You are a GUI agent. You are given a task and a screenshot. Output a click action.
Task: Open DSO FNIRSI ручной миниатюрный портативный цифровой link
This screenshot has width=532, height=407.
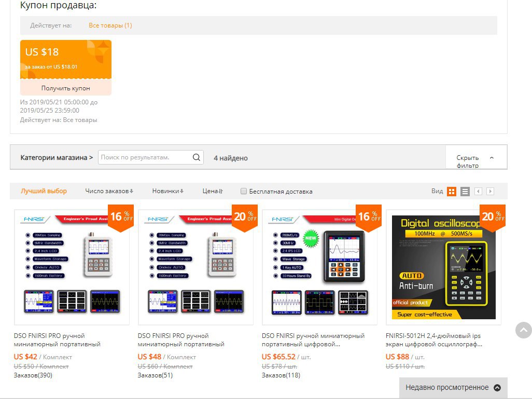(x=313, y=340)
